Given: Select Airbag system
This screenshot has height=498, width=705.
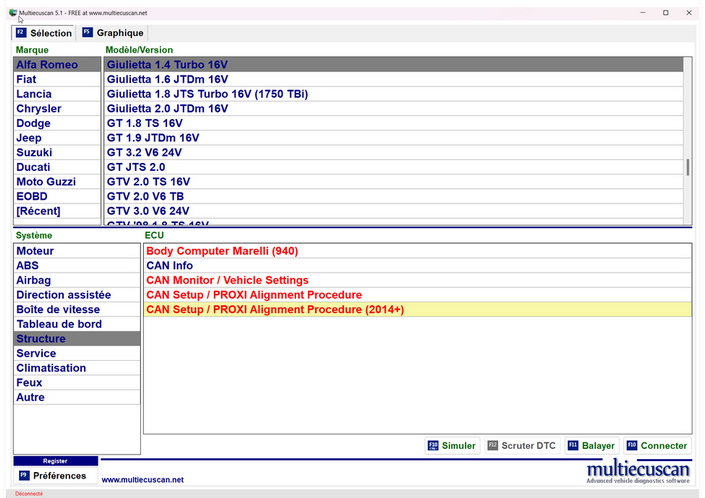Looking at the screenshot, I should coord(77,280).
